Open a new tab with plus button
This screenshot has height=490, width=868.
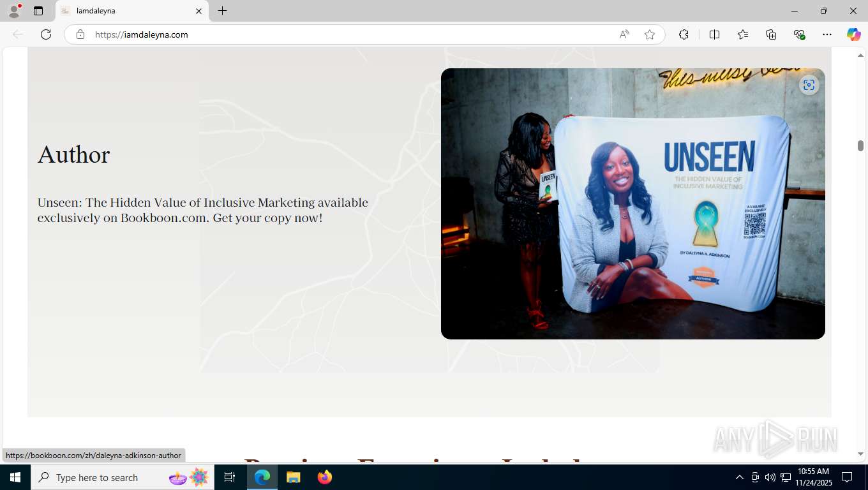pos(222,11)
